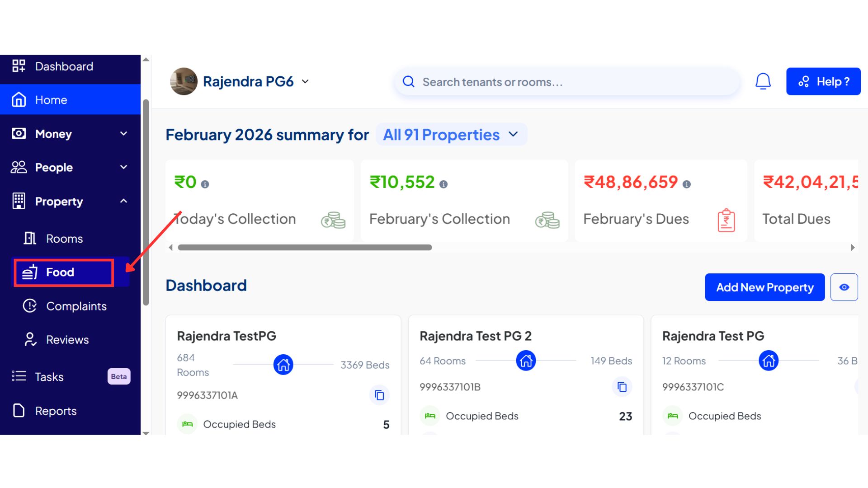Copy code 9996337101B with copy icon
This screenshot has width=868, height=488.
622,387
